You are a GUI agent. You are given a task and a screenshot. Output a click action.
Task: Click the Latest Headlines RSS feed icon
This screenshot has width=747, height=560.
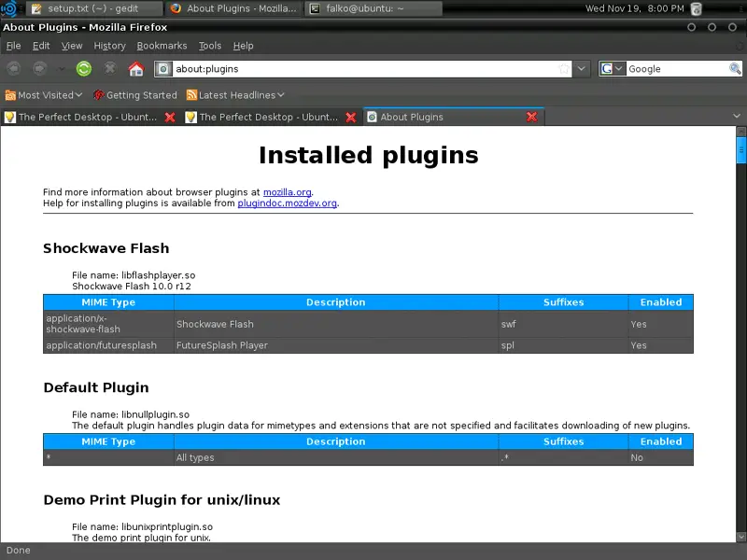[x=191, y=95]
